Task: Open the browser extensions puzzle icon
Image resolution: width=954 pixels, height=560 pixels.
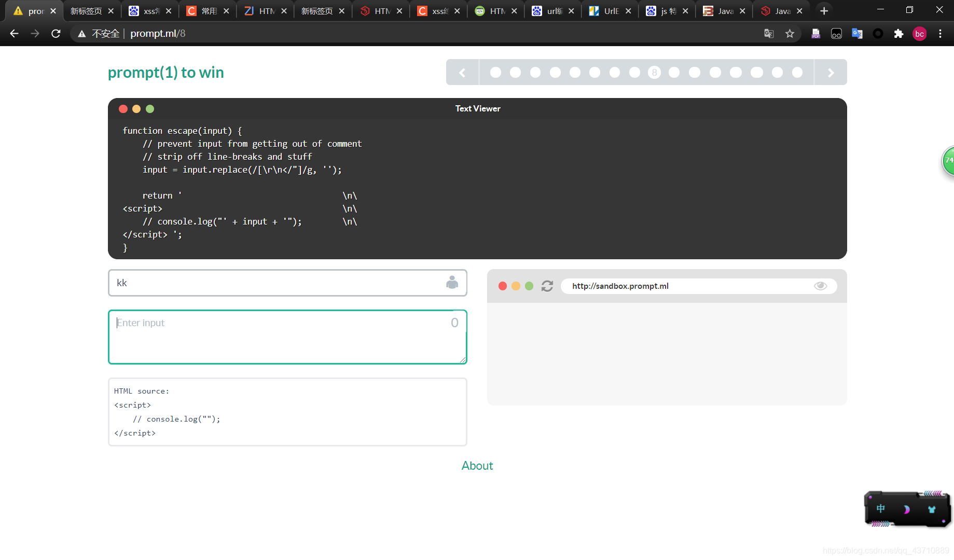Action: pyautogui.click(x=898, y=34)
